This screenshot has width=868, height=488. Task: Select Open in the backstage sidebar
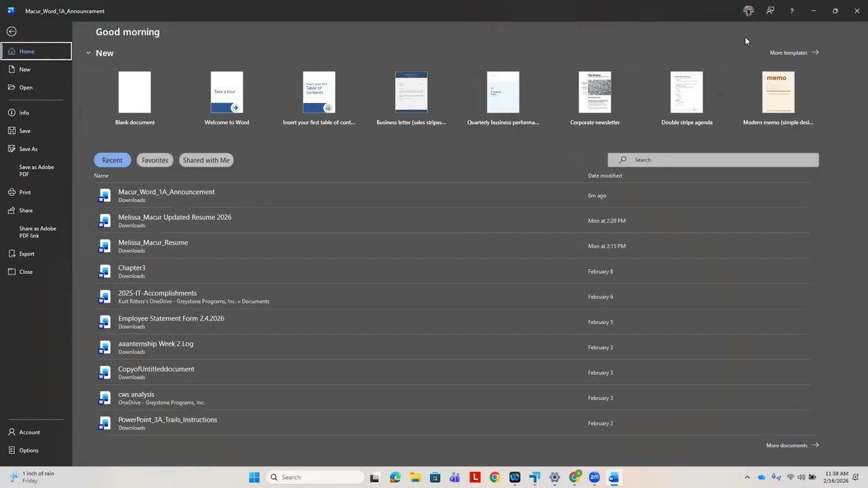tap(37, 87)
